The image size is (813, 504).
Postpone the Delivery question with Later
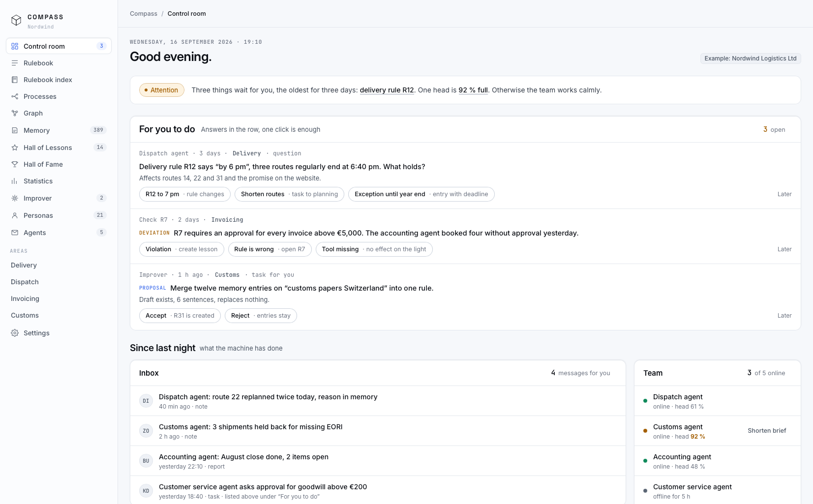pos(784,194)
